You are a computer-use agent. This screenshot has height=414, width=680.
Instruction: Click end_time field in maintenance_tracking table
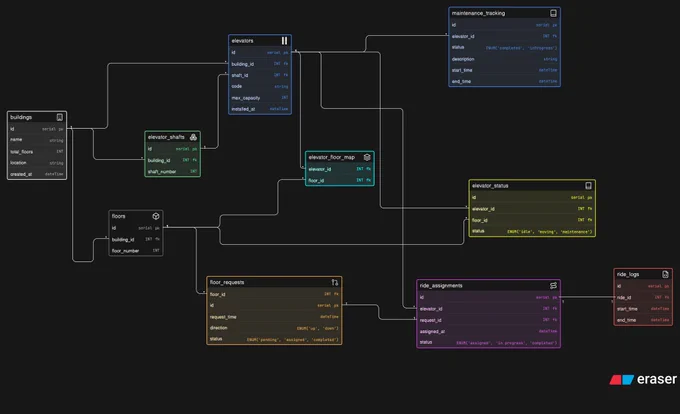(x=504, y=81)
